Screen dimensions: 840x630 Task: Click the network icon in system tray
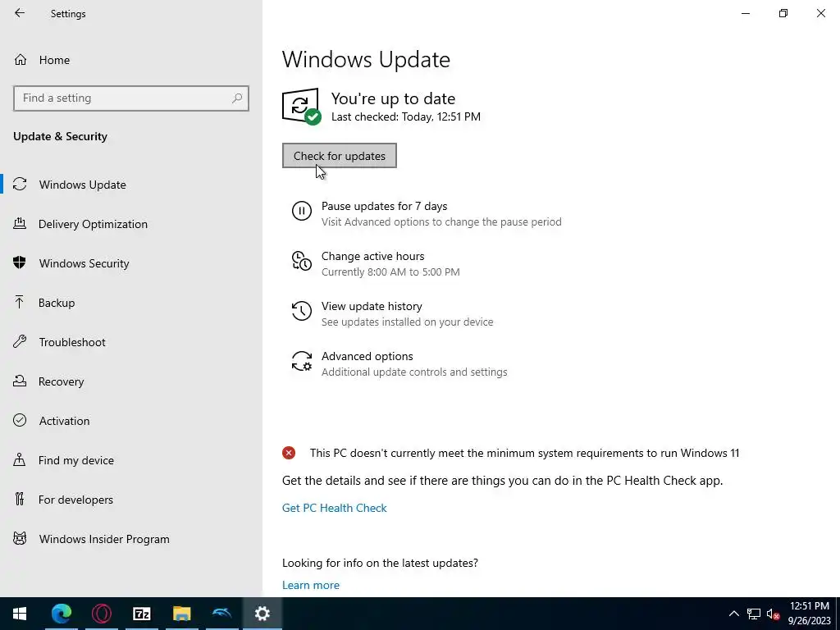[x=754, y=614]
